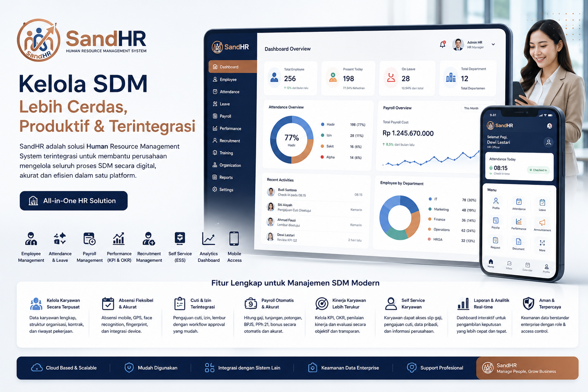
Task: Expand the Admin HR profile dropdown chevron
Action: point(493,44)
